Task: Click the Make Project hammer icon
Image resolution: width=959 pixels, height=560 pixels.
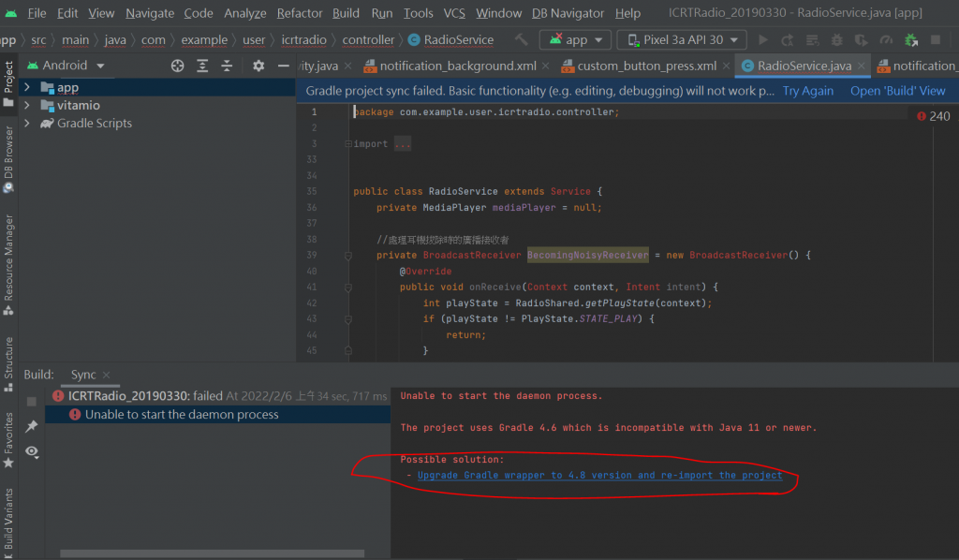Action: [521, 39]
